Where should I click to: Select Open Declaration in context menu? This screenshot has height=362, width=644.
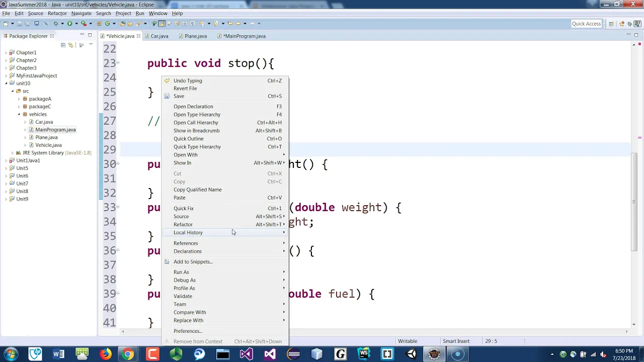[225, 107]
